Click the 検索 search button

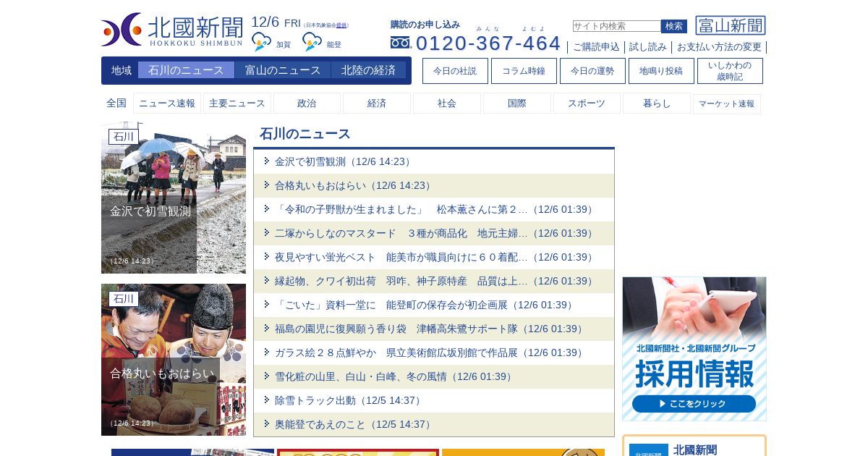[x=674, y=26]
